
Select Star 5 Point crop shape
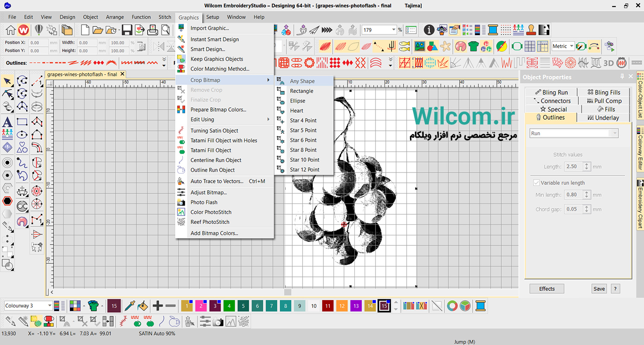point(304,130)
